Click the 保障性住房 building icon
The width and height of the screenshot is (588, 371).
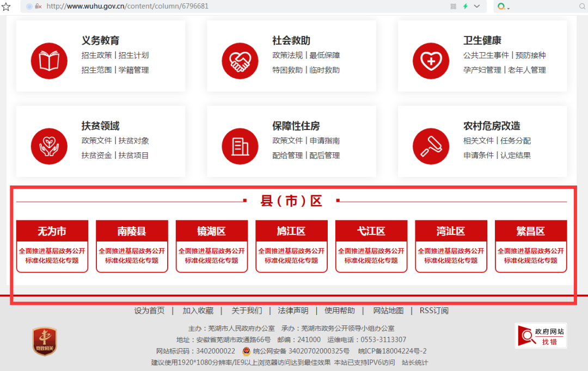[240, 146]
